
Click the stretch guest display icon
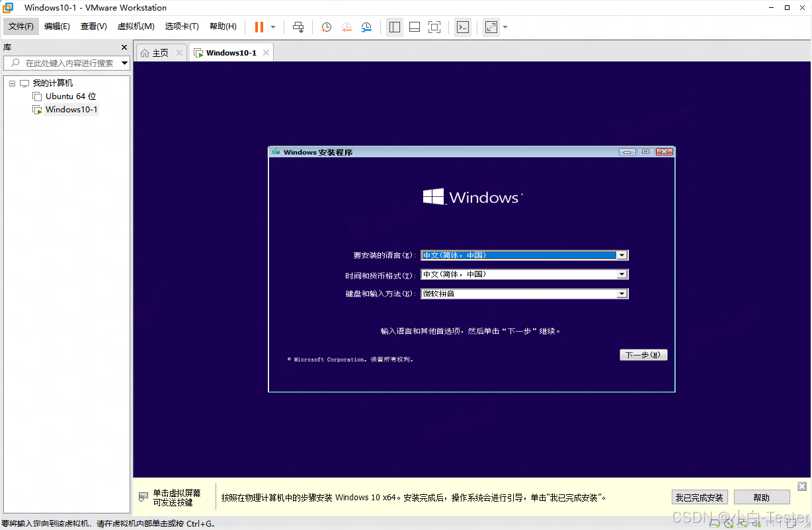click(491, 27)
